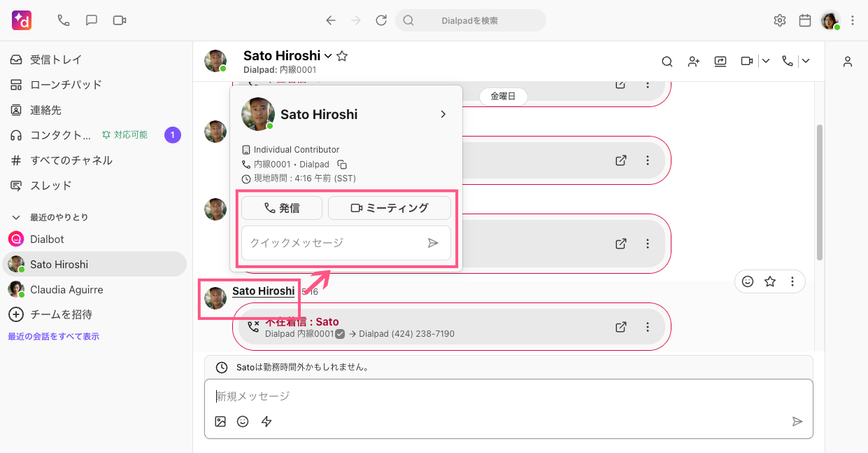The width and height of the screenshot is (868, 453).
Task: Star the Sato Hiroshi conversation in header
Action: pyautogui.click(x=342, y=55)
